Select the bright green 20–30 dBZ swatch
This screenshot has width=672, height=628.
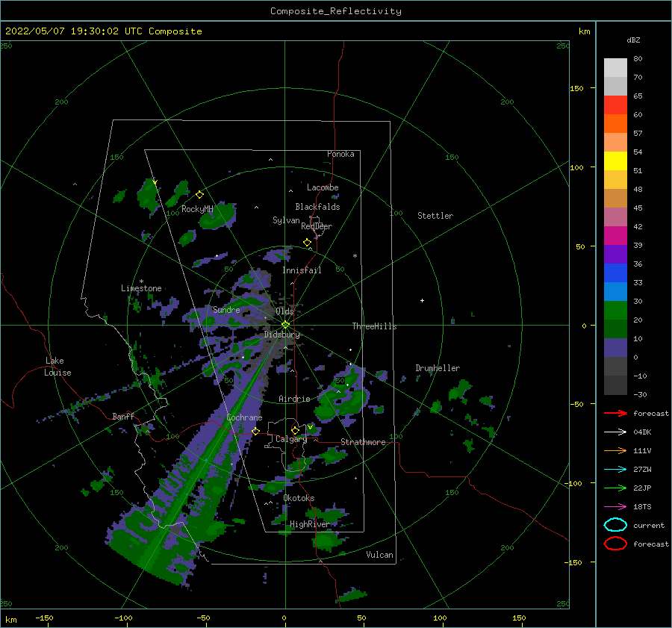tap(615, 311)
